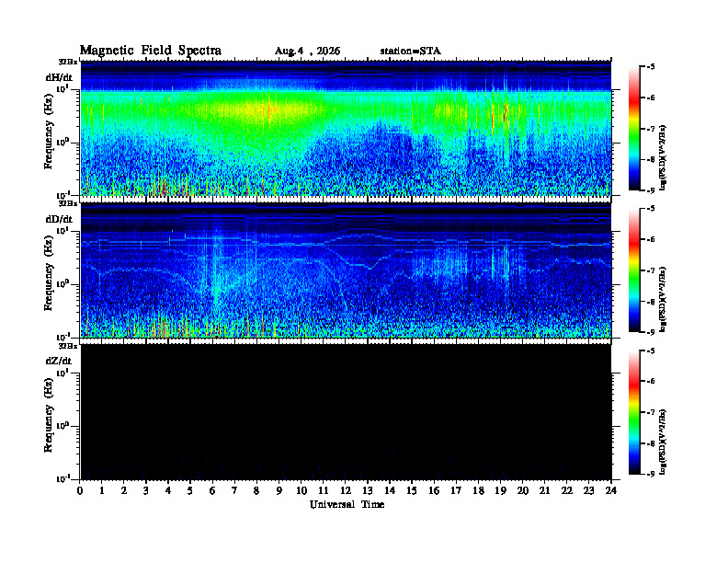
Task: Click the hour '16' tick label
Action: point(434,490)
